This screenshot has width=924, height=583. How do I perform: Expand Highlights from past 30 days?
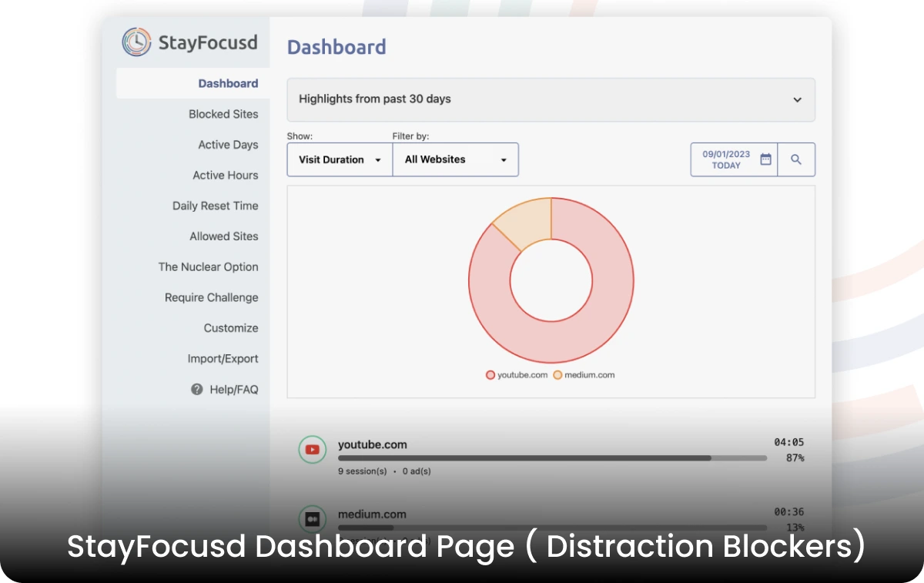pos(551,99)
